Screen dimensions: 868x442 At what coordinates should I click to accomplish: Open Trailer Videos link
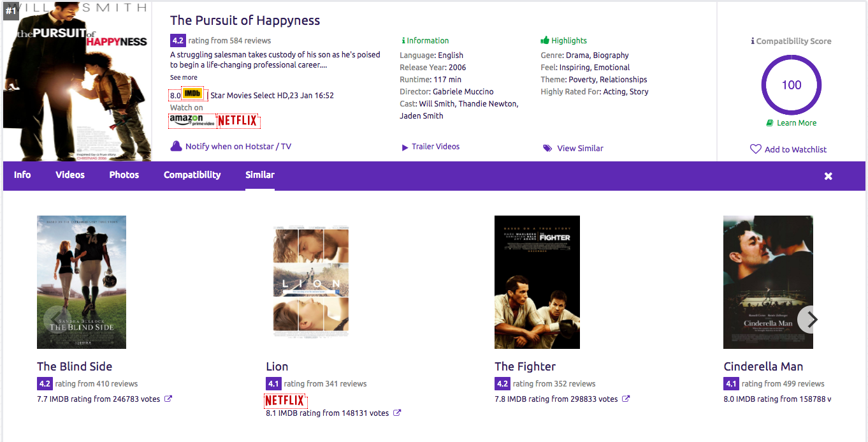click(x=436, y=147)
